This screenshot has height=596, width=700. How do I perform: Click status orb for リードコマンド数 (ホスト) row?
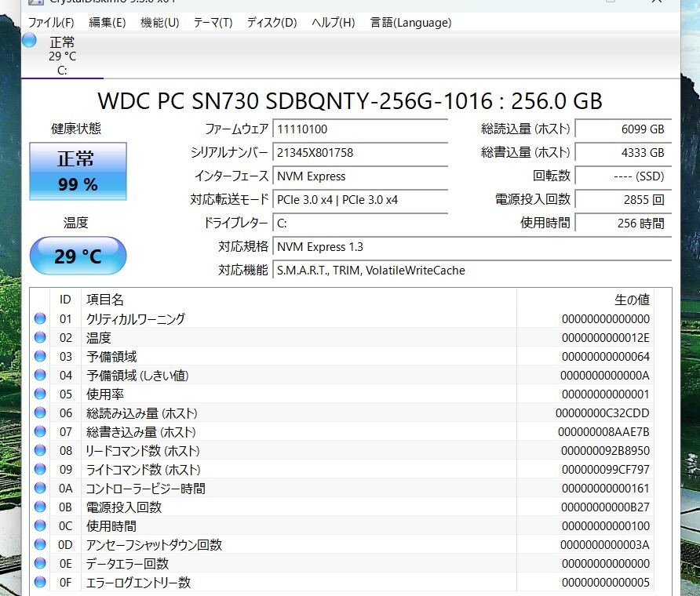pos(40,450)
